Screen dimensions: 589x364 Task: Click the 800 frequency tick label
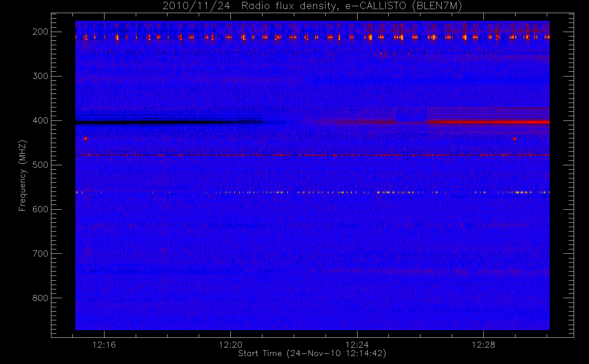click(40, 298)
